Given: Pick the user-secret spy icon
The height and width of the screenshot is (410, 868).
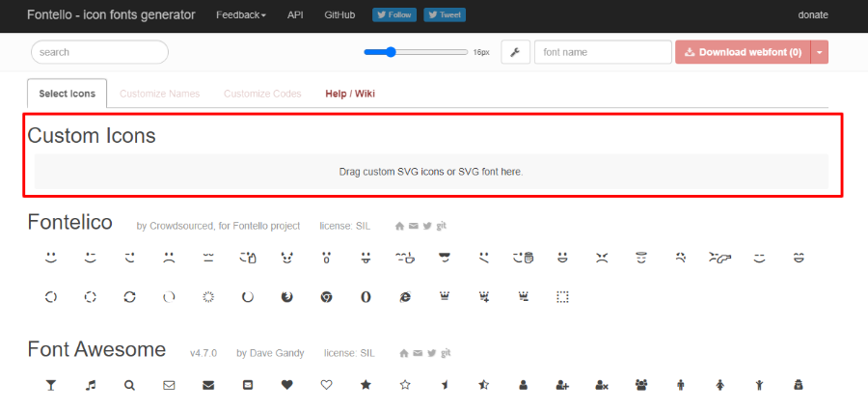Looking at the screenshot, I should pos(799,385).
